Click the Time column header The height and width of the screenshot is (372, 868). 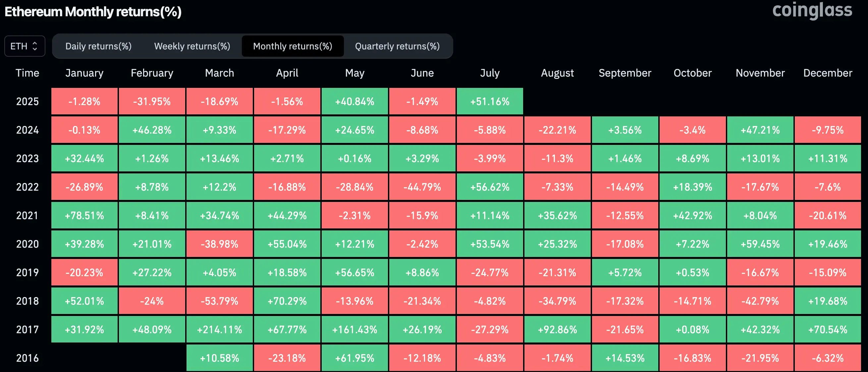tap(27, 73)
